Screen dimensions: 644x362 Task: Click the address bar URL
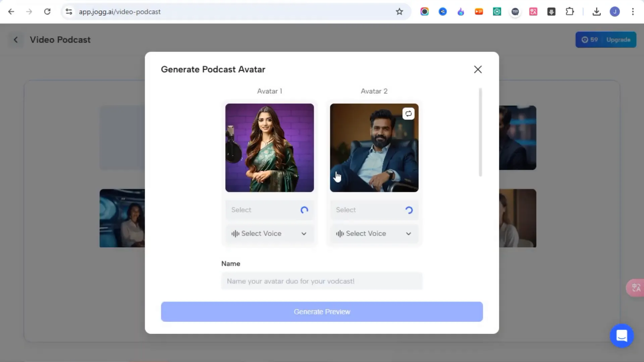[x=120, y=12]
